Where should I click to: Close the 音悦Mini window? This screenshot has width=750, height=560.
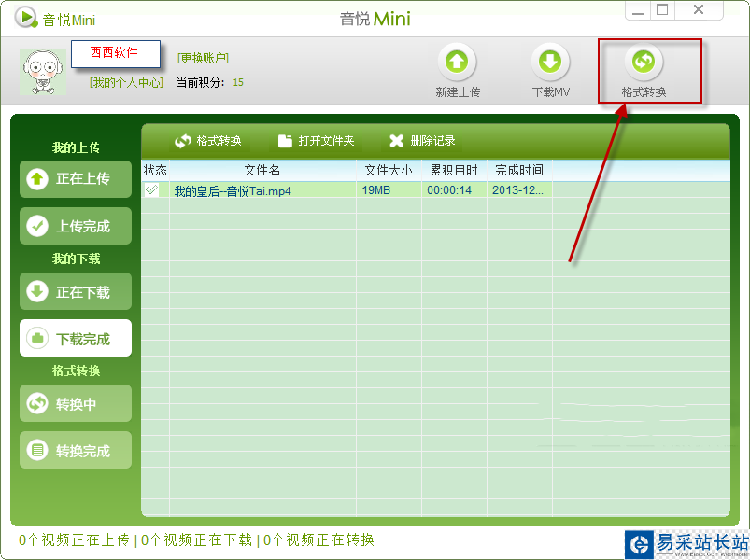click(699, 10)
